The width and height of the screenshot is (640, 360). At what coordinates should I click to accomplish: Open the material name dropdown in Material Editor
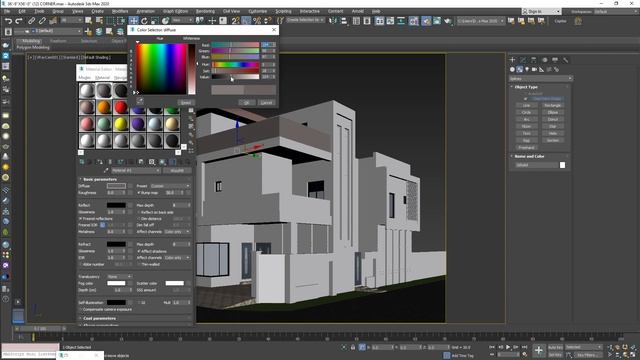click(x=136, y=170)
